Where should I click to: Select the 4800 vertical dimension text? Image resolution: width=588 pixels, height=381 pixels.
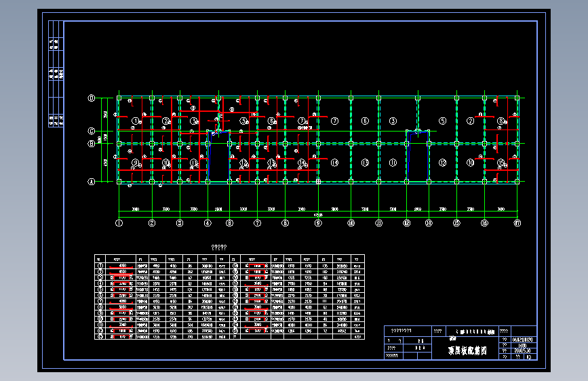point(106,163)
